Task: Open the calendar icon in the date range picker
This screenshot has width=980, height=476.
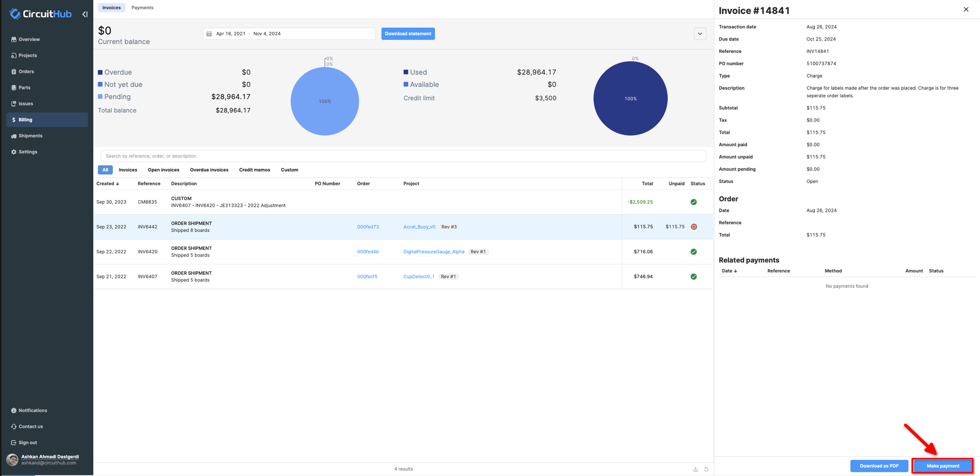Action: tap(209, 34)
